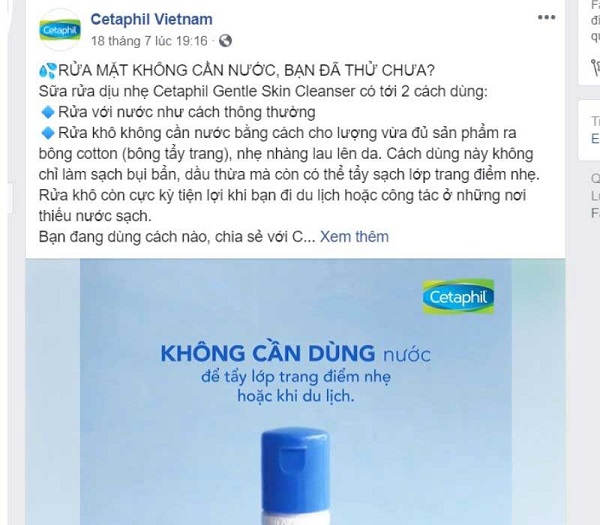Click the water droplets emoji in headline
The width and height of the screenshot is (600, 525).
(48, 70)
